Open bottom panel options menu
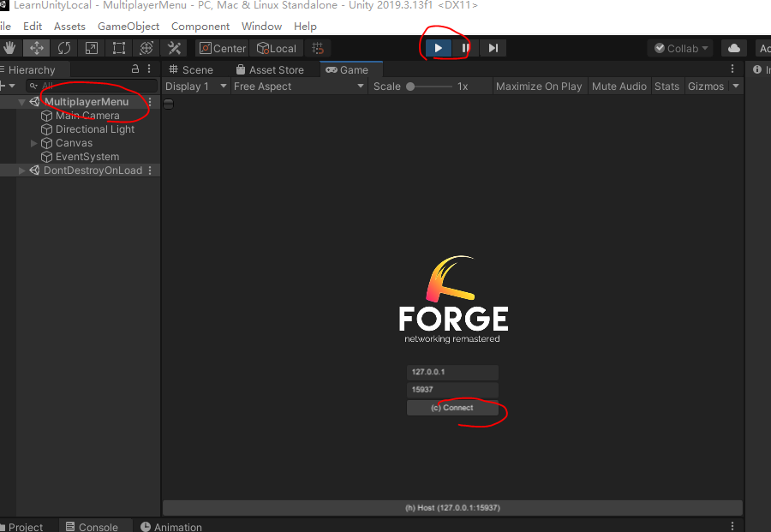Screen dimensions: 771x532 pos(732,526)
